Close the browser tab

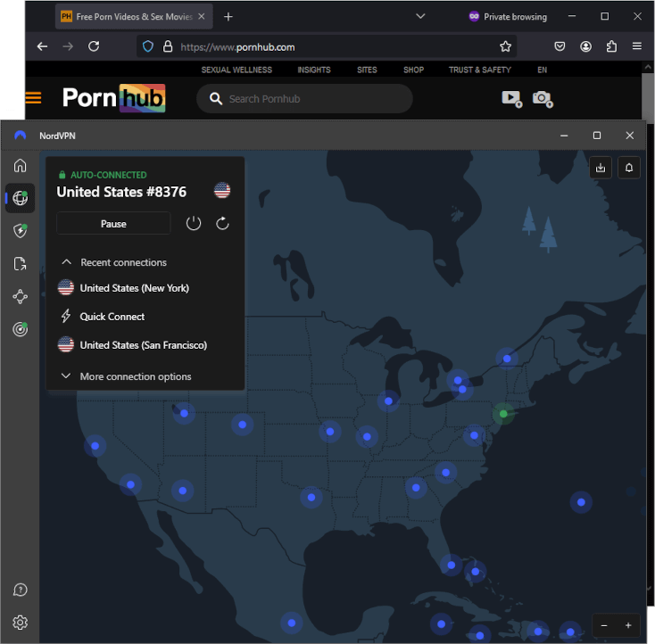click(x=202, y=16)
